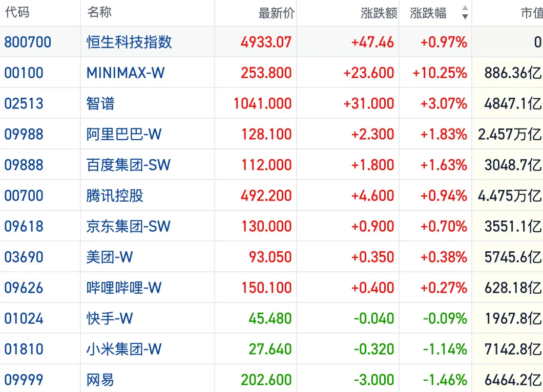
Task: Open 小米集团-W stock name
Action: (x=123, y=349)
